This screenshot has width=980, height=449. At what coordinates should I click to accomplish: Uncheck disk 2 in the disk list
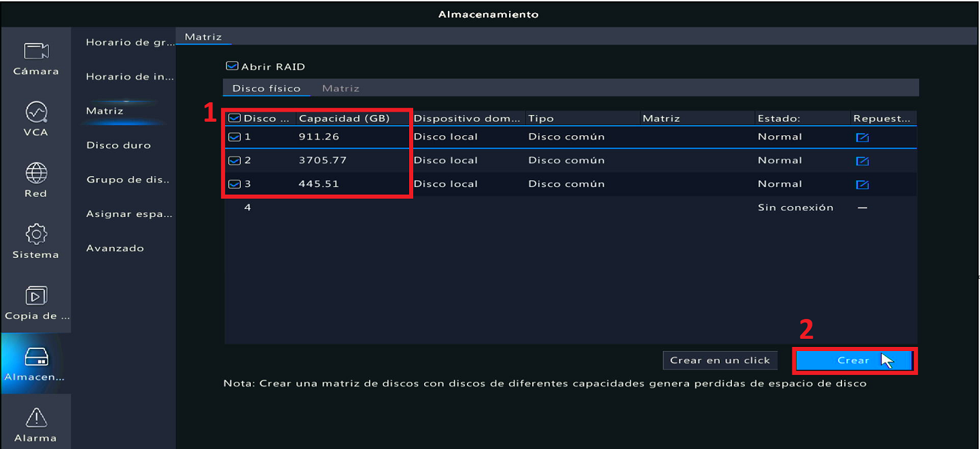235,161
